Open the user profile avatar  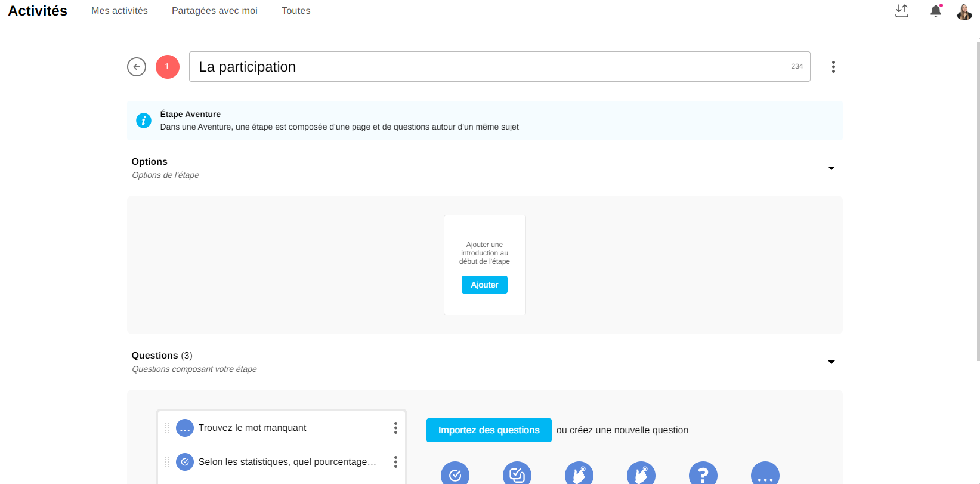pyautogui.click(x=964, y=11)
